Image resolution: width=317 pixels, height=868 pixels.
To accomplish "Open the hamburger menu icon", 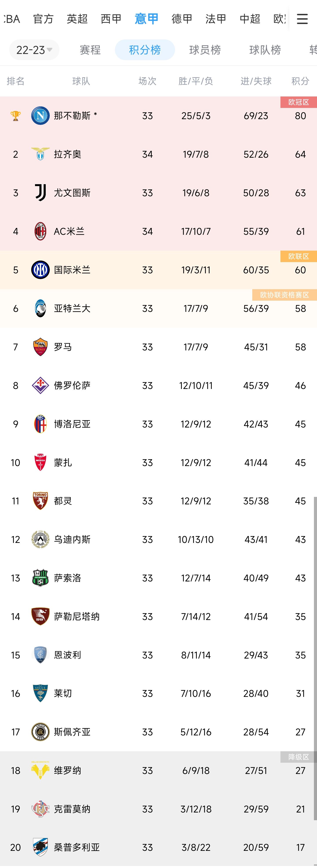I will (302, 19).
